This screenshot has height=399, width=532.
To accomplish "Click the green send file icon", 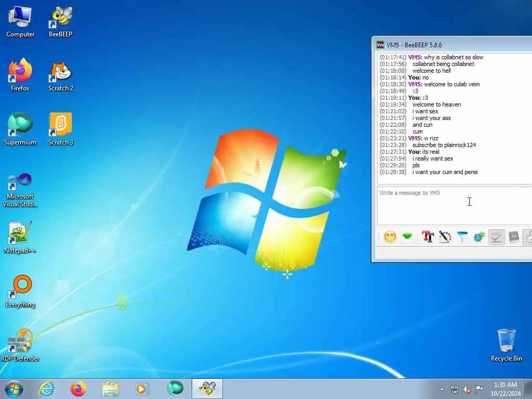I will (407, 236).
